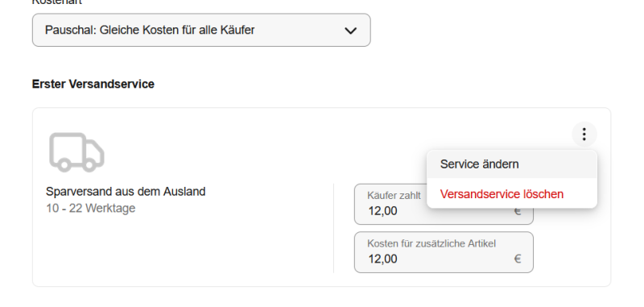Screen dimensions: 644x307
Task: Select Versandservice löschen in red
Action: [502, 194]
